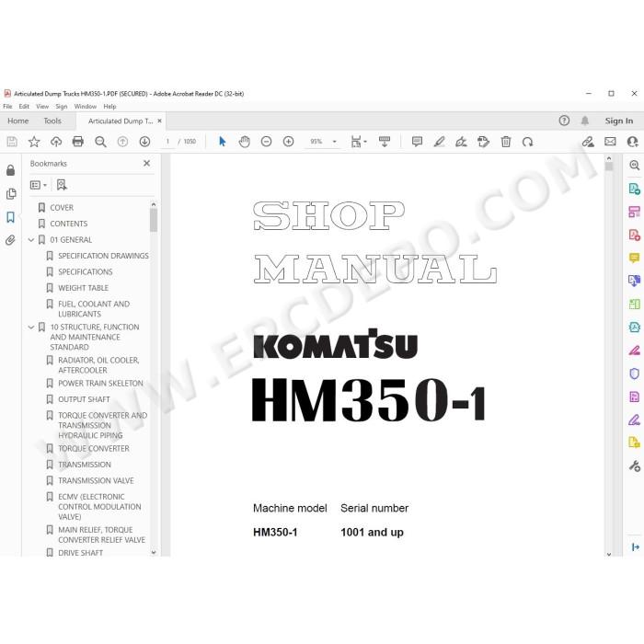Close the Bookmarks panel
Viewport: 644px width, 644px height.
pyautogui.click(x=146, y=163)
